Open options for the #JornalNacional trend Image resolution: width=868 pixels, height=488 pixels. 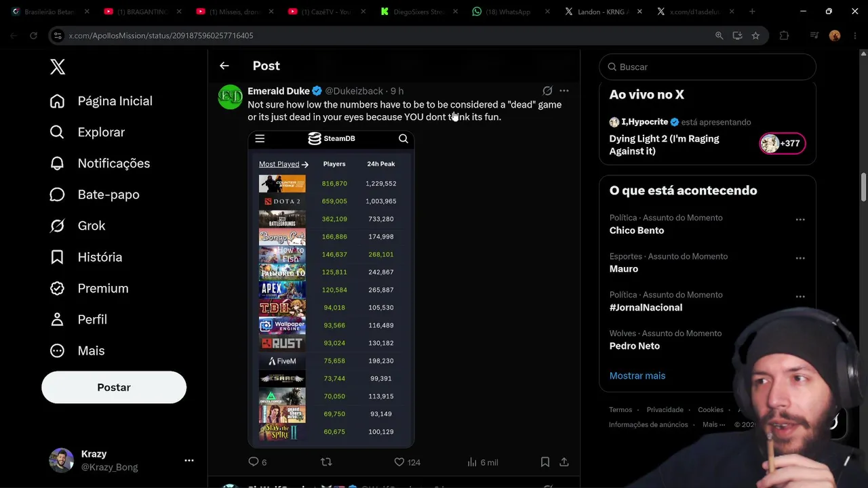pyautogui.click(x=800, y=297)
